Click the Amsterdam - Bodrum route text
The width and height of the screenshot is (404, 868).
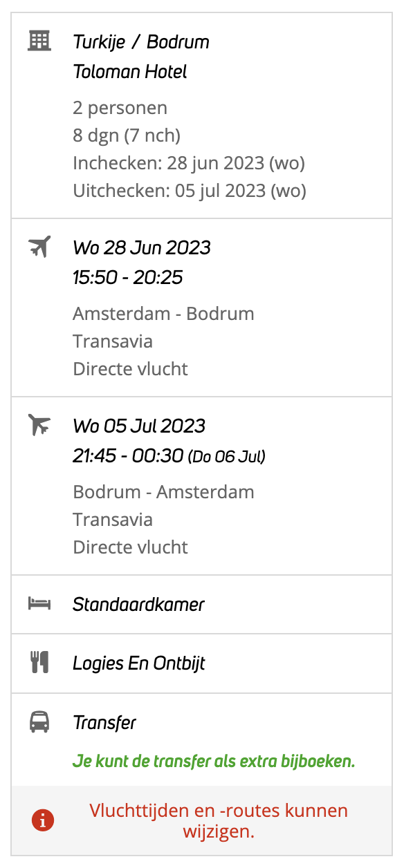pos(164,314)
